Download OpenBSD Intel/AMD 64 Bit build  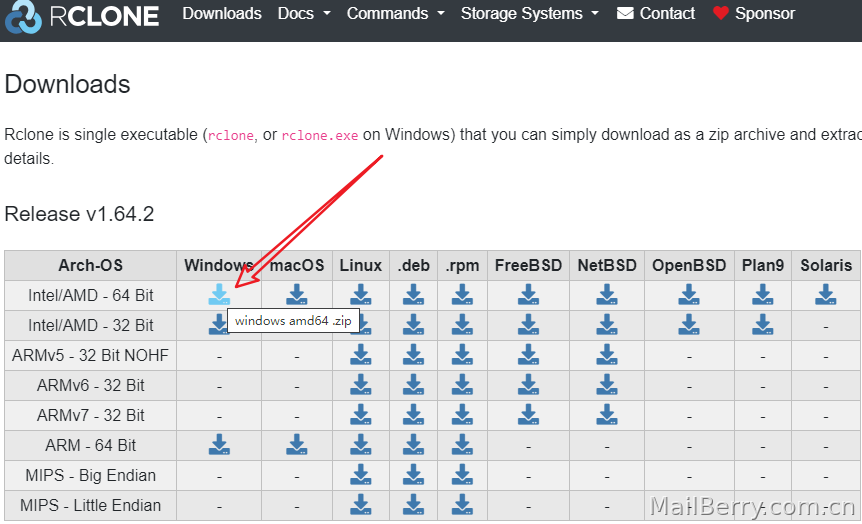coord(689,295)
